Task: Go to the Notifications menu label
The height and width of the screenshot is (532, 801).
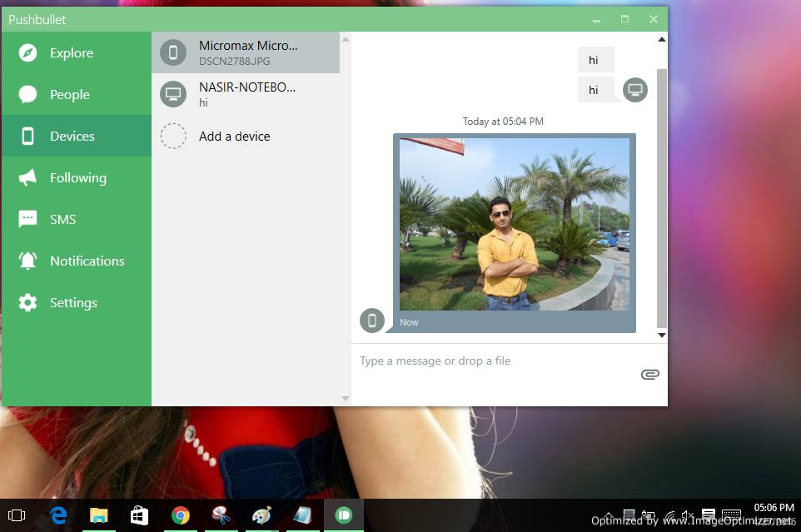Action: pos(87,261)
